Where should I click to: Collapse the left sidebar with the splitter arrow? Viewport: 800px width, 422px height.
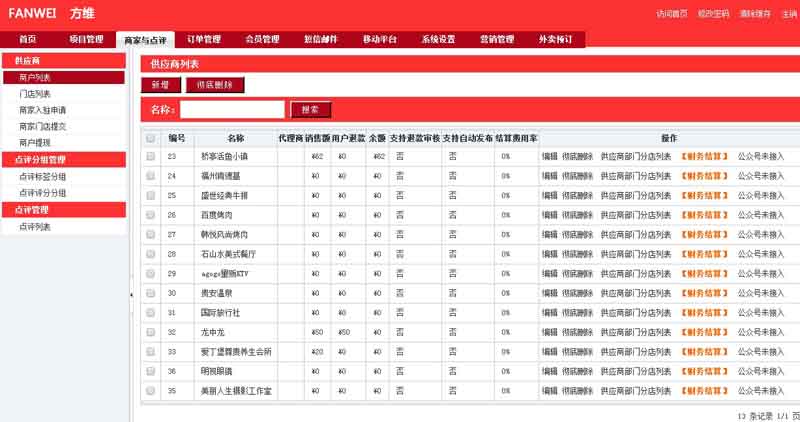pos(131,295)
